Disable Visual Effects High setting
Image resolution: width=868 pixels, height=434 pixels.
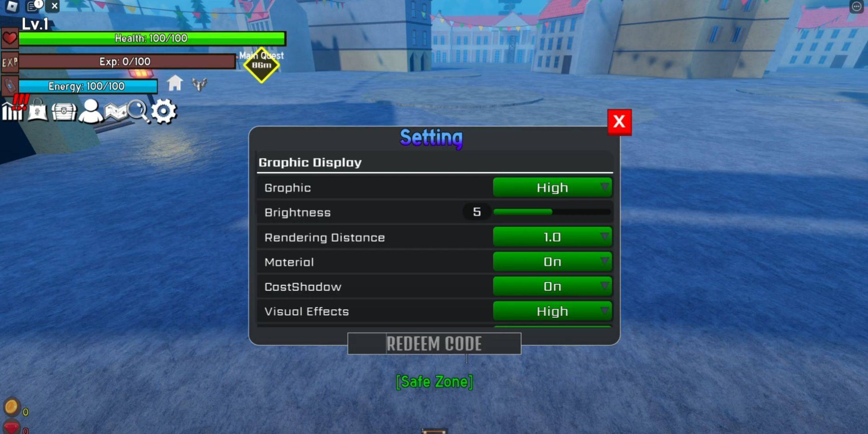[551, 311]
